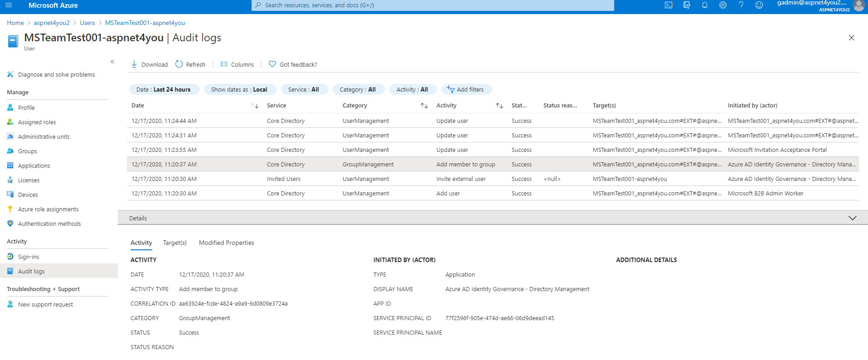
Task: Collapse the left navigation pane
Action: point(112,62)
